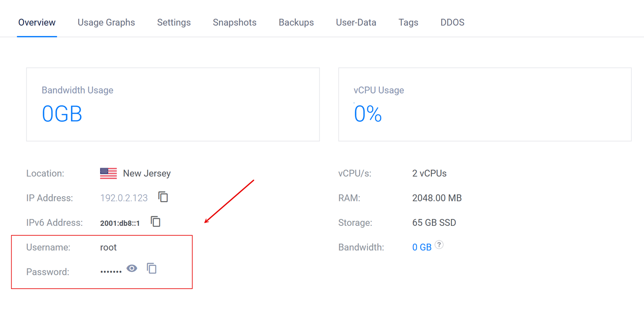The height and width of the screenshot is (313, 644).
Task: Open the Tags tab
Action: click(408, 22)
